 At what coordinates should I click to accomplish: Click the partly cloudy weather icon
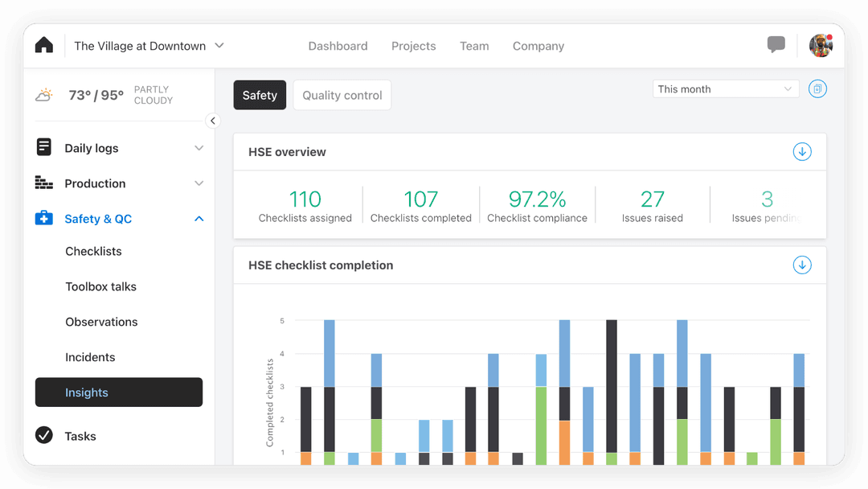click(44, 95)
